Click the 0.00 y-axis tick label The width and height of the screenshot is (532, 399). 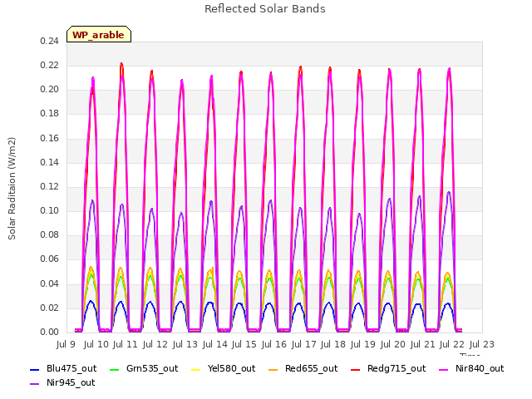50,332
